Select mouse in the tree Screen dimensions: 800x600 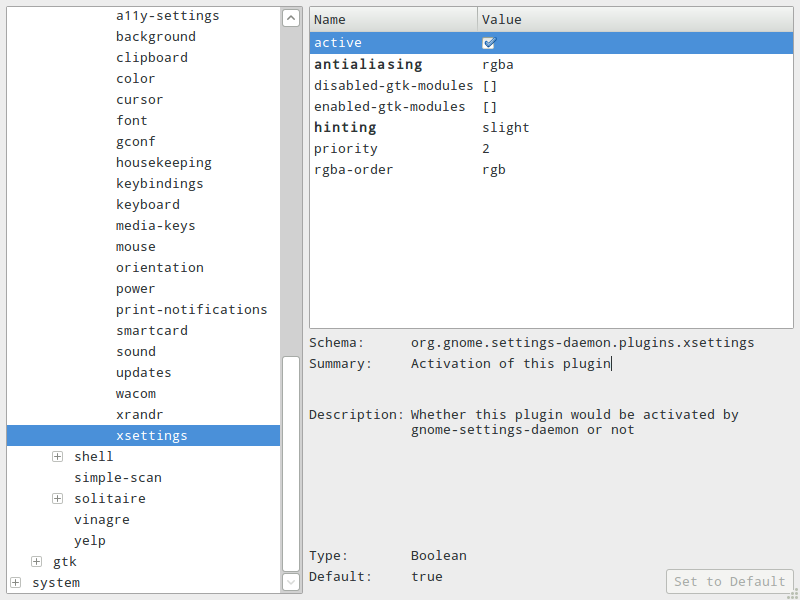[135, 247]
